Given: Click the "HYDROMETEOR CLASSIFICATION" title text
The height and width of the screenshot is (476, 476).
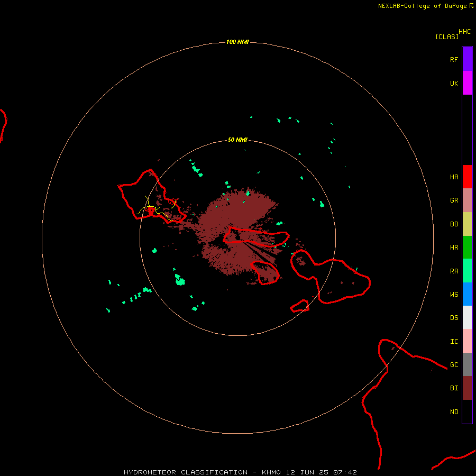Looking at the screenshot, I should coord(186,472).
